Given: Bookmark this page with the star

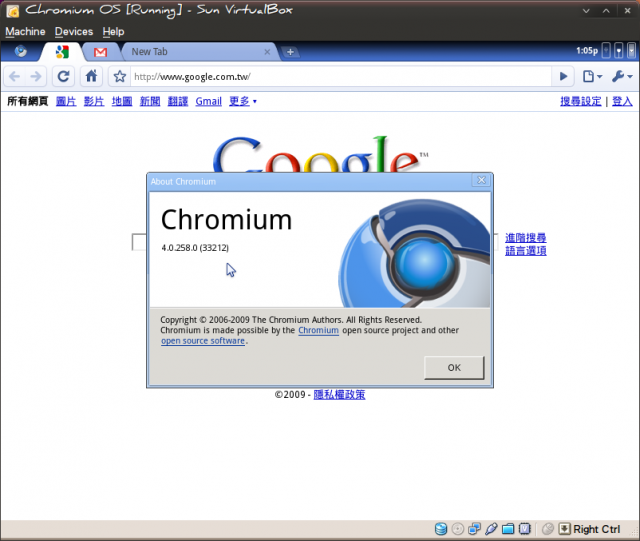Looking at the screenshot, I should (x=120, y=76).
